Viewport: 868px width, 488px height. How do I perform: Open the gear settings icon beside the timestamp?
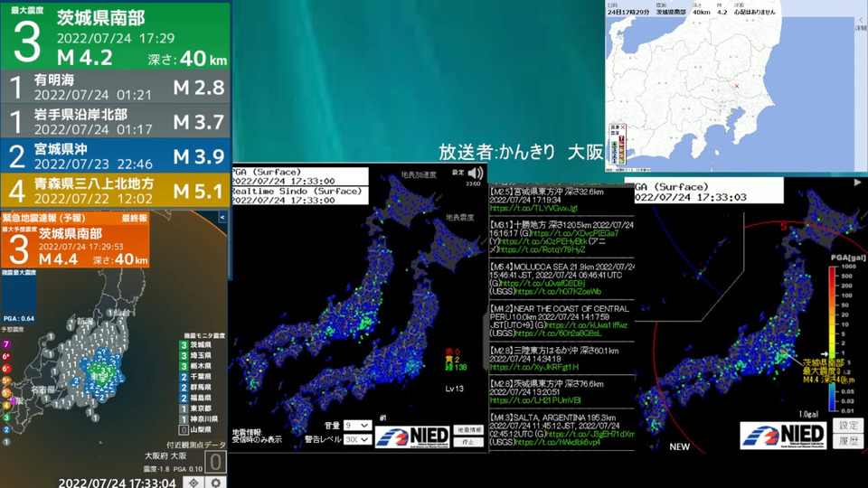216,483
